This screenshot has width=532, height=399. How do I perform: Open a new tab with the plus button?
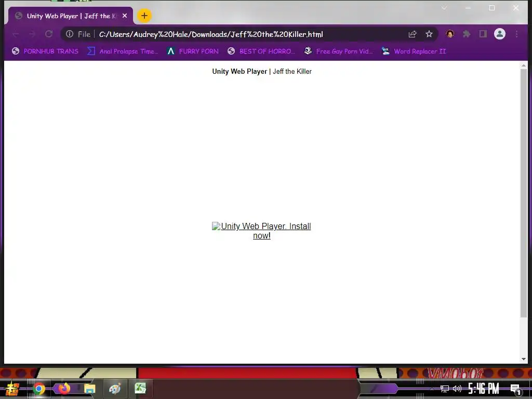coord(144,16)
